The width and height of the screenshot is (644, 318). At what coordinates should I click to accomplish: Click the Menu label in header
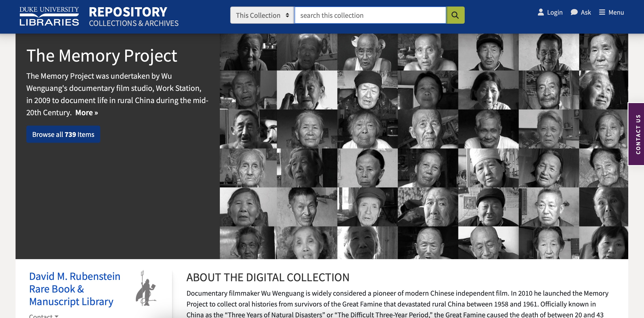[616, 12]
